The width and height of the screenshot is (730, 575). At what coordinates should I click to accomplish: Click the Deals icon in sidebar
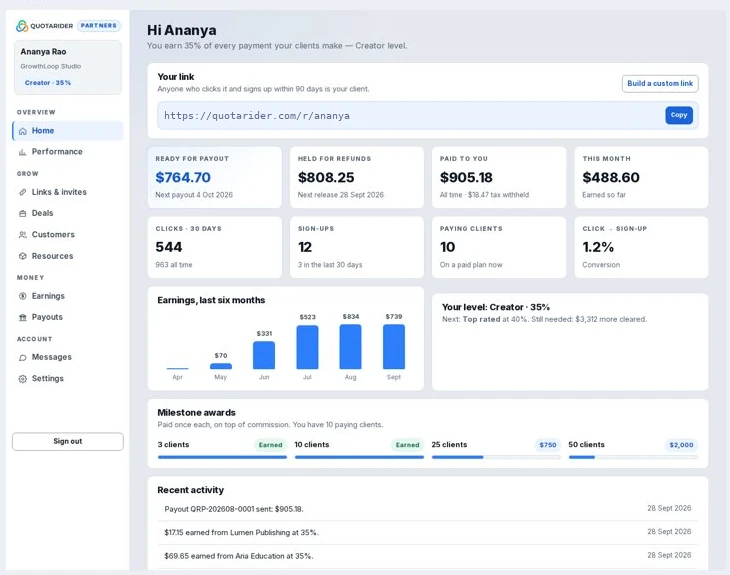[22, 213]
